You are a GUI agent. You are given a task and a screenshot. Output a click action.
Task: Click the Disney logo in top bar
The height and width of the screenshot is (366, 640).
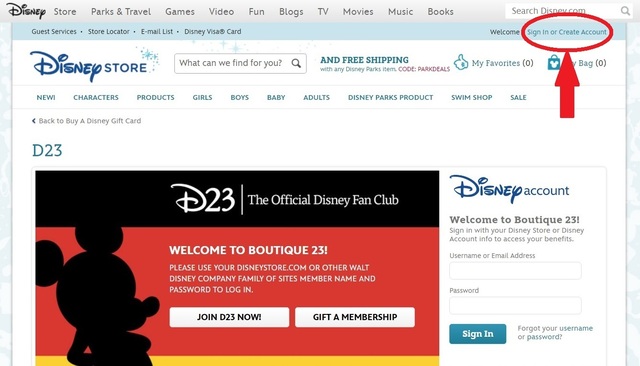click(26, 11)
